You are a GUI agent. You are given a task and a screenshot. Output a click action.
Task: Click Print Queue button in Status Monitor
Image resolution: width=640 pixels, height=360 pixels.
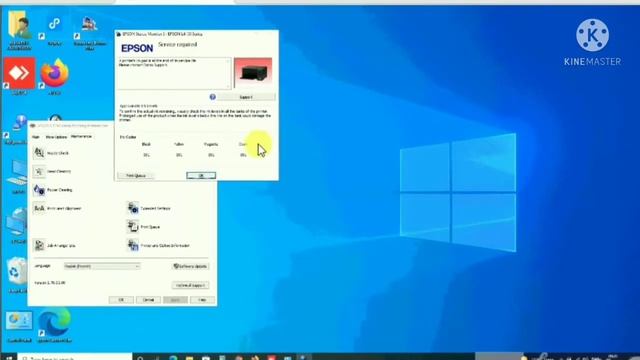[x=136, y=176]
